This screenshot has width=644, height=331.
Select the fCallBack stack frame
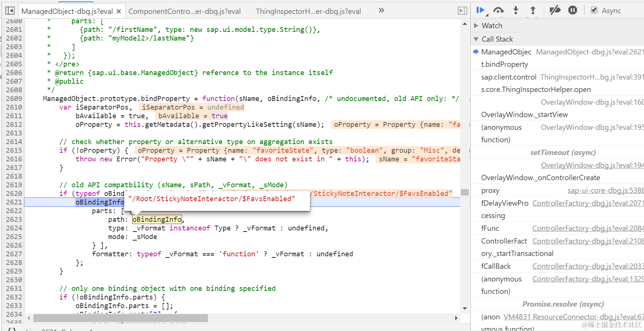[496, 266]
